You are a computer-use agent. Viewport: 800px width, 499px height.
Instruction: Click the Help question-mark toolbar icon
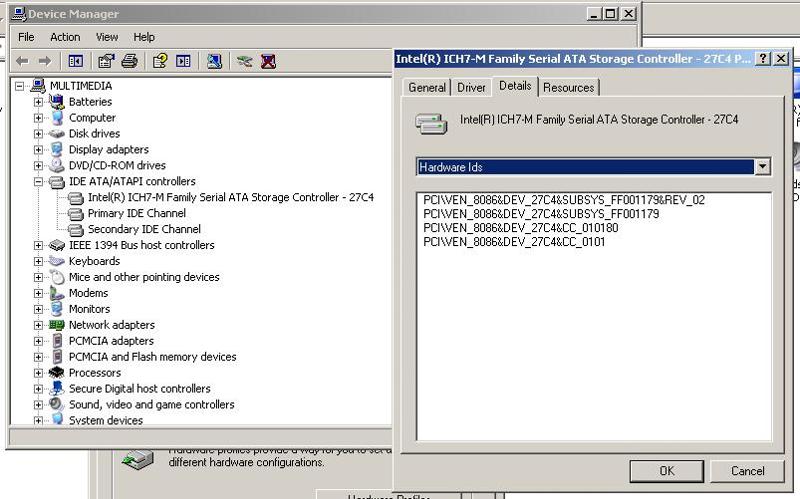(x=160, y=61)
